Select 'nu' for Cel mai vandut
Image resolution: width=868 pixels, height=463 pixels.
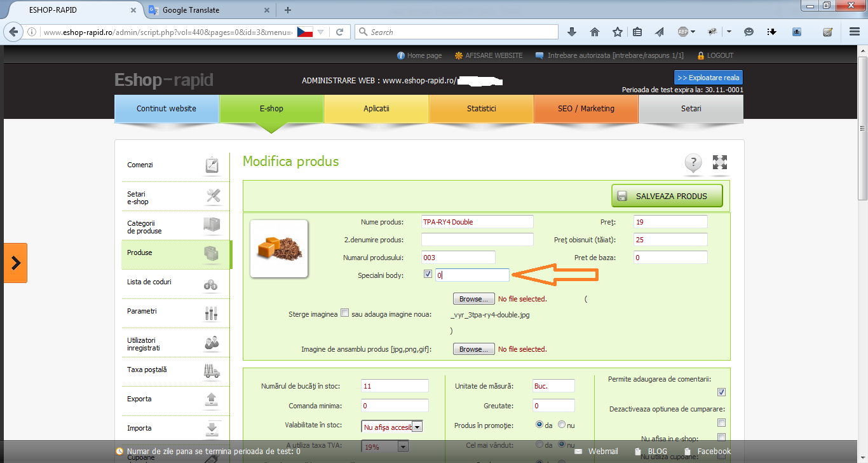coord(562,445)
